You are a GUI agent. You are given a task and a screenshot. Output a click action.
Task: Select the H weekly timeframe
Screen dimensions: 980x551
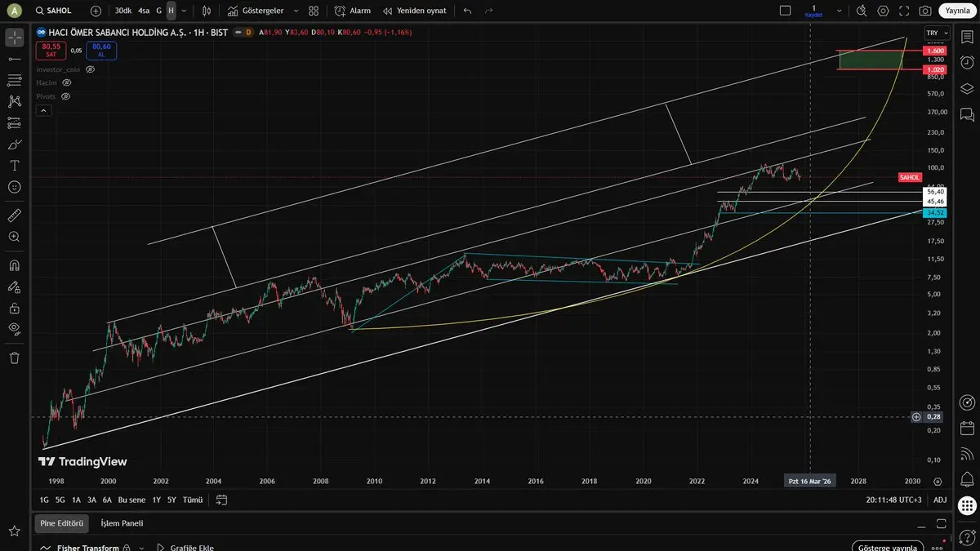click(x=171, y=11)
